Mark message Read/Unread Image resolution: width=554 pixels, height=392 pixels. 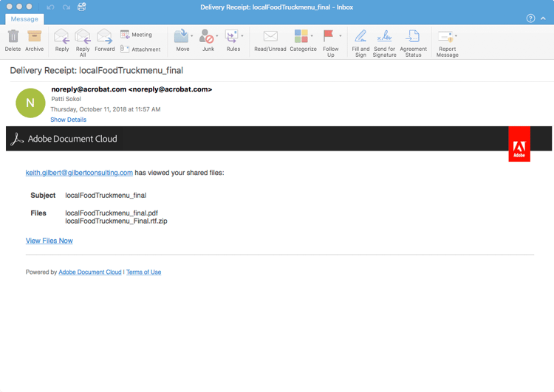[270, 41]
